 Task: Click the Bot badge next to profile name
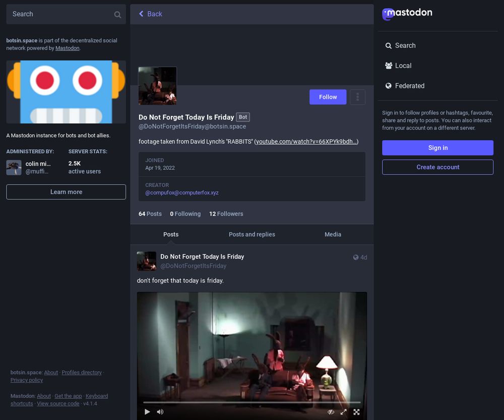[x=243, y=117]
